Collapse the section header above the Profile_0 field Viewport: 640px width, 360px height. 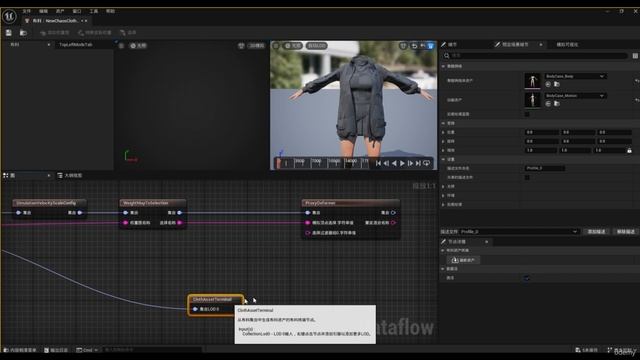444,159
